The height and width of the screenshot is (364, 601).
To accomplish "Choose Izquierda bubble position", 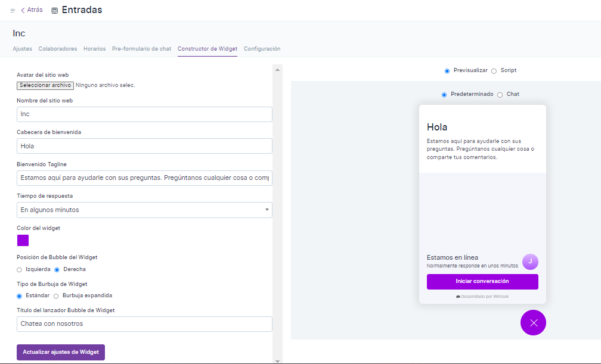I will pos(20,270).
